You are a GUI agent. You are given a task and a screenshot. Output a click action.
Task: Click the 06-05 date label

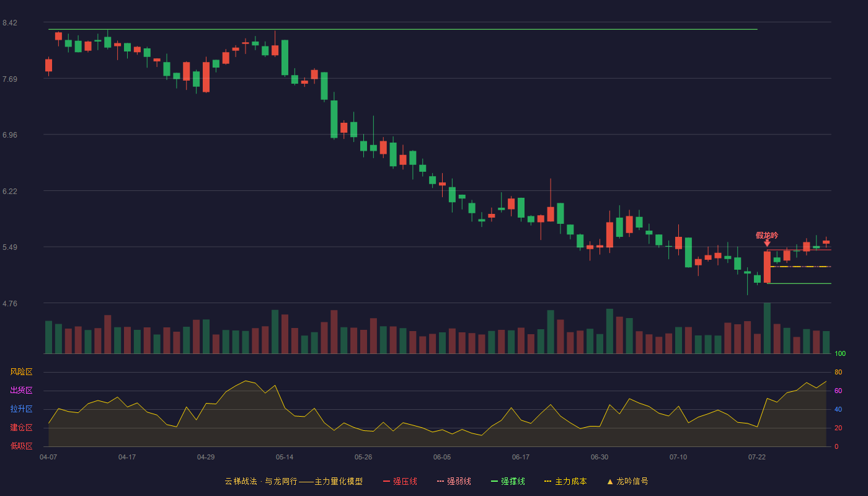point(442,457)
